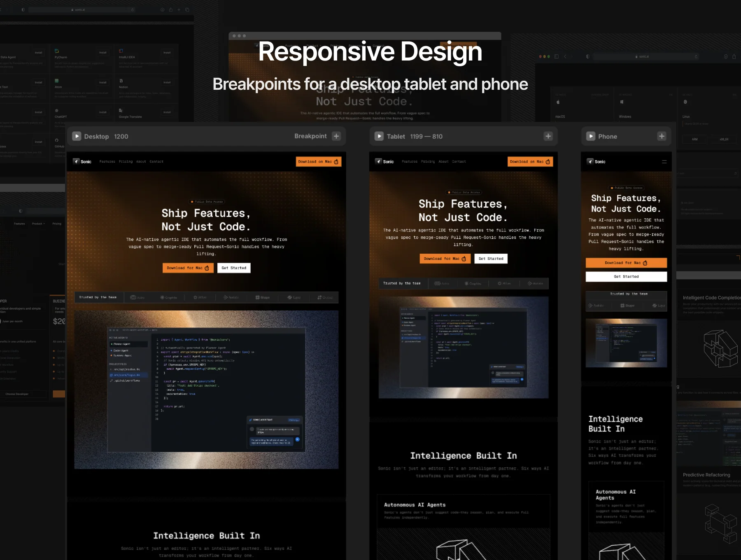Click the Graphite logo in Desktop trusted row
Image resolution: width=741 pixels, height=560 pixels.
tap(169, 297)
